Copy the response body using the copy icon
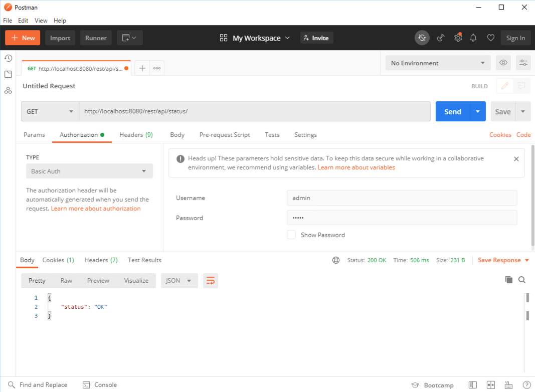Viewport: 535px width, 392px height. (x=508, y=279)
